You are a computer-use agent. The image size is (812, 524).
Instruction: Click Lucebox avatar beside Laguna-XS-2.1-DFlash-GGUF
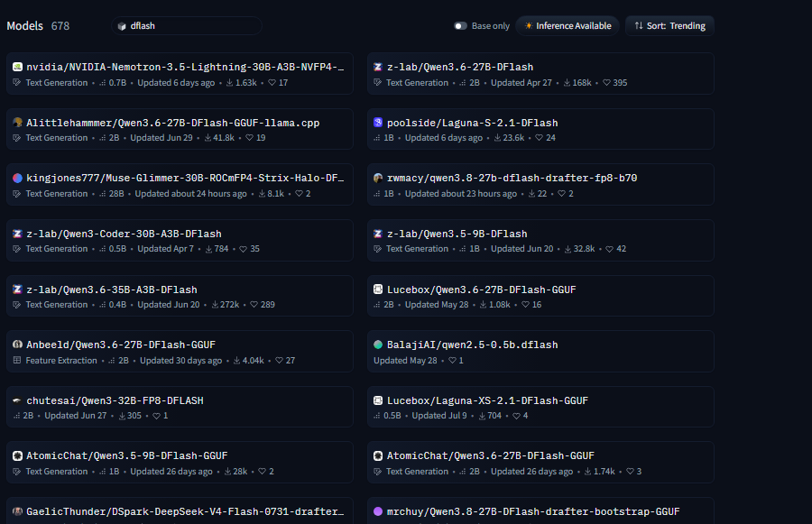378,400
